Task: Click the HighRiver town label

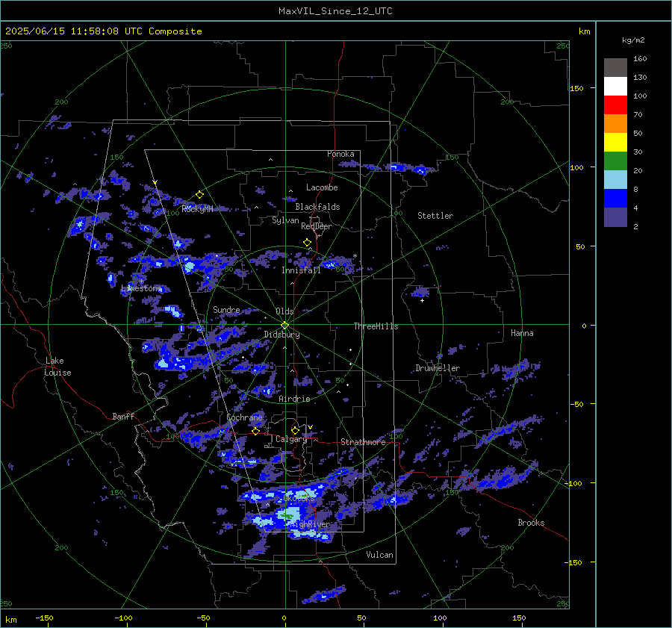Action: (x=309, y=524)
